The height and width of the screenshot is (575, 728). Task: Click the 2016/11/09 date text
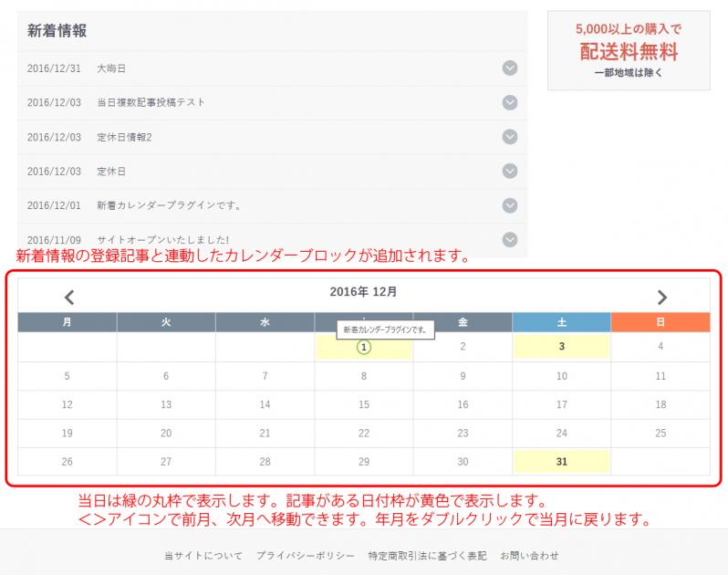pos(54,240)
